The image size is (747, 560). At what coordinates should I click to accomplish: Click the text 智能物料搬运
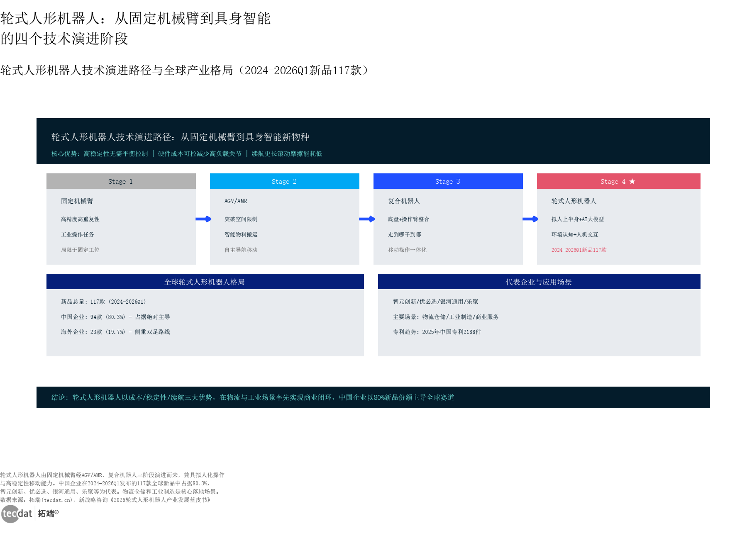tap(241, 234)
